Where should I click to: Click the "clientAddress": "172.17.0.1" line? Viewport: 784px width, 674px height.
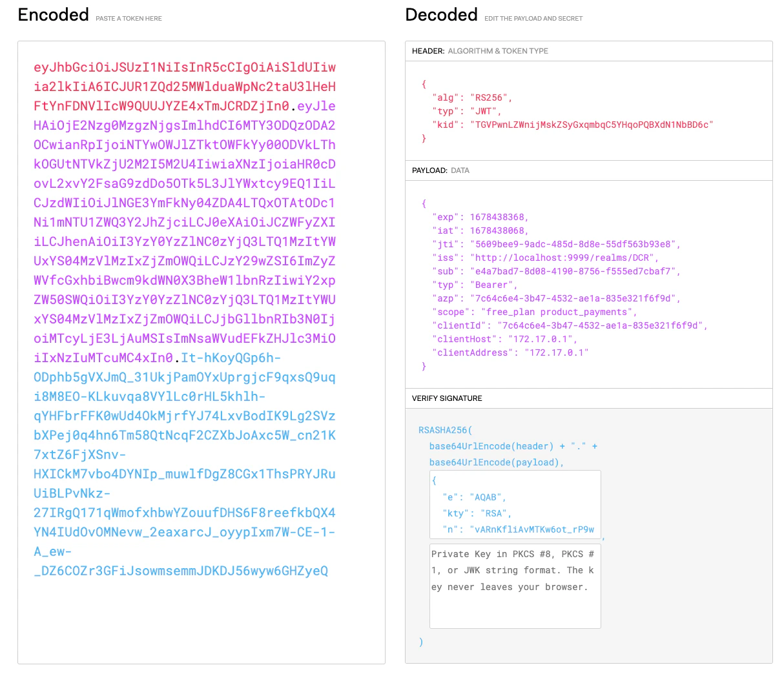(510, 352)
